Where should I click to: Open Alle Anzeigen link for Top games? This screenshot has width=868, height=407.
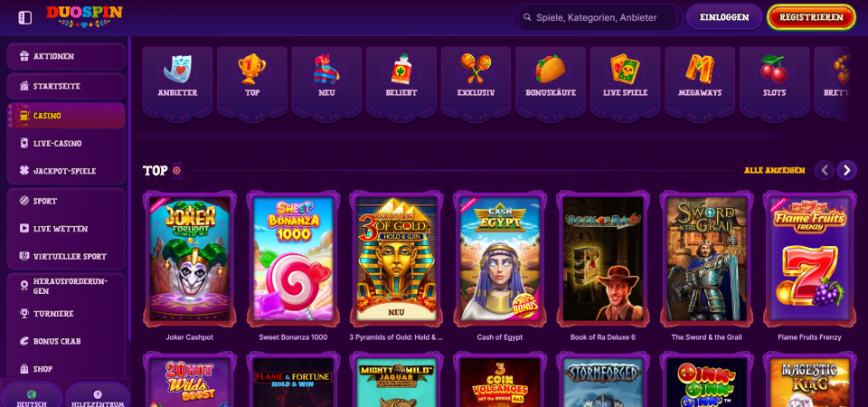tap(775, 171)
